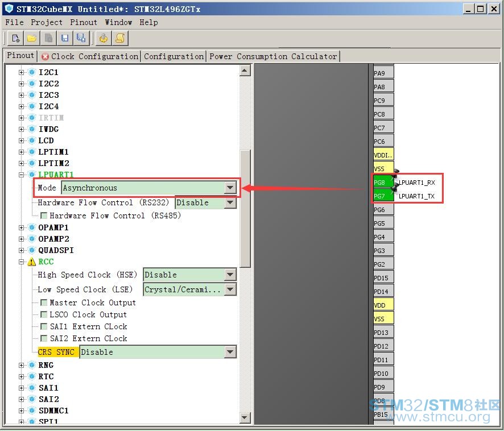Click the green PG7 pin
The height and width of the screenshot is (431, 504).
383,196
